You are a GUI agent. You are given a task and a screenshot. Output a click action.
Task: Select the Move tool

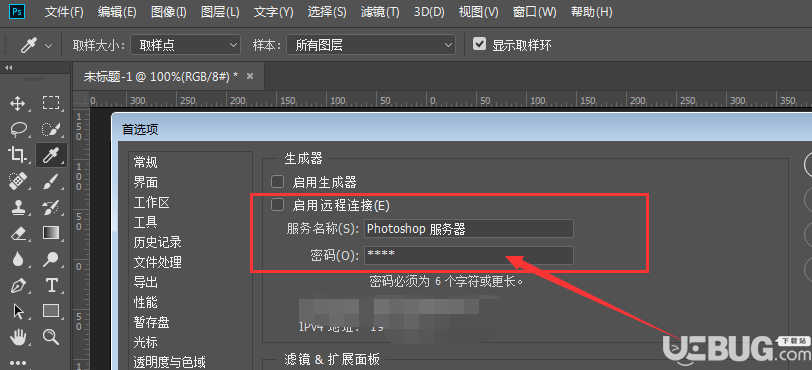(18, 103)
